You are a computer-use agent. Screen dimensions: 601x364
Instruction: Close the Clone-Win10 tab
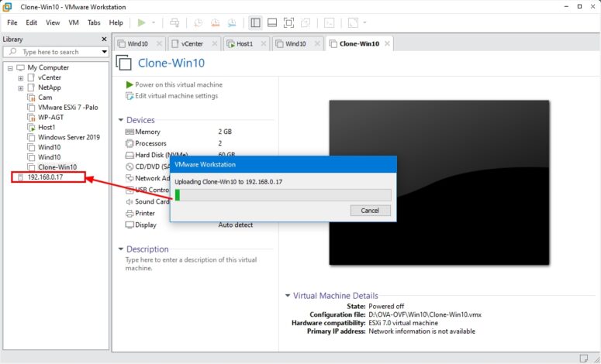pyautogui.click(x=387, y=43)
